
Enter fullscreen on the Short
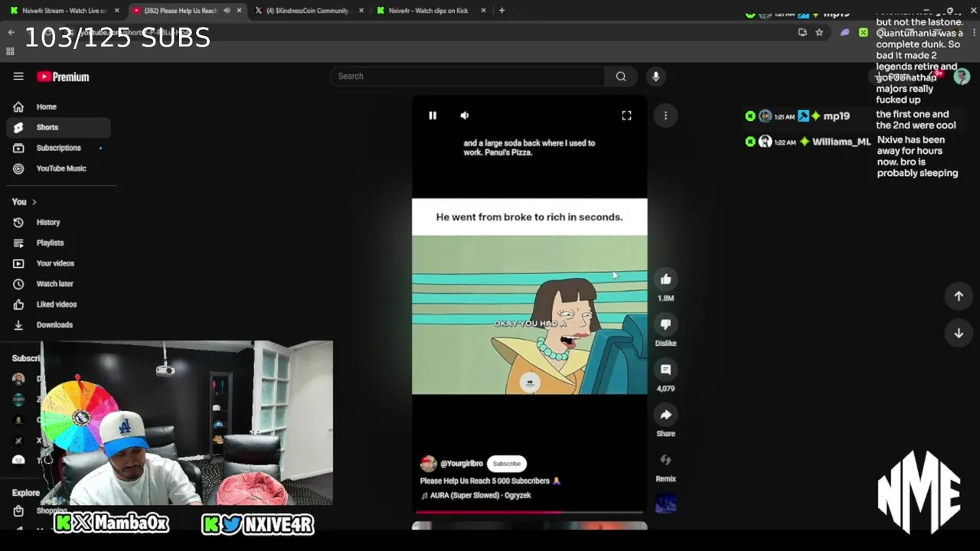coord(626,116)
